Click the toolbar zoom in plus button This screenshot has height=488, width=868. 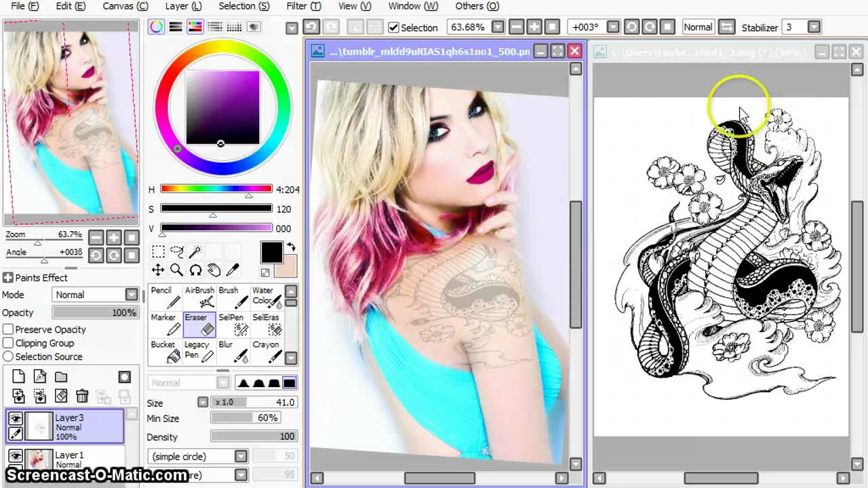pyautogui.click(x=534, y=27)
